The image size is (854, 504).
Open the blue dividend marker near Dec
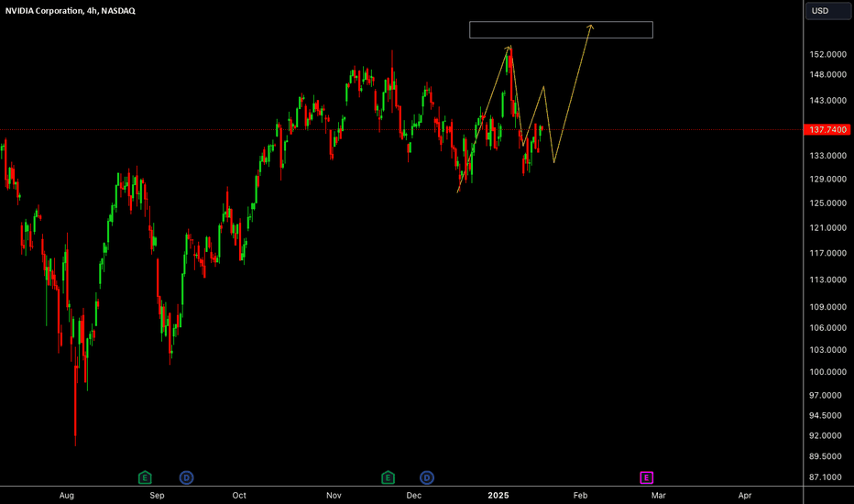point(427,477)
